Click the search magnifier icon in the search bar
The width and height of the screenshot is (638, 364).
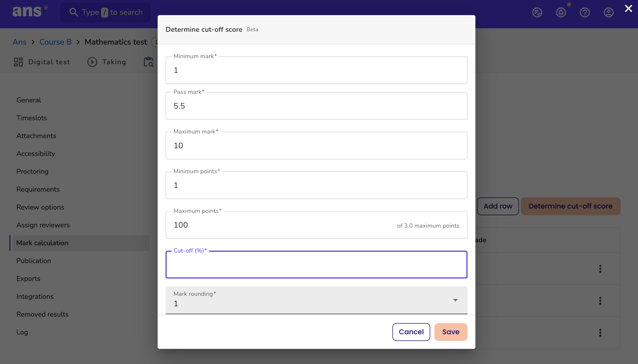[73, 12]
